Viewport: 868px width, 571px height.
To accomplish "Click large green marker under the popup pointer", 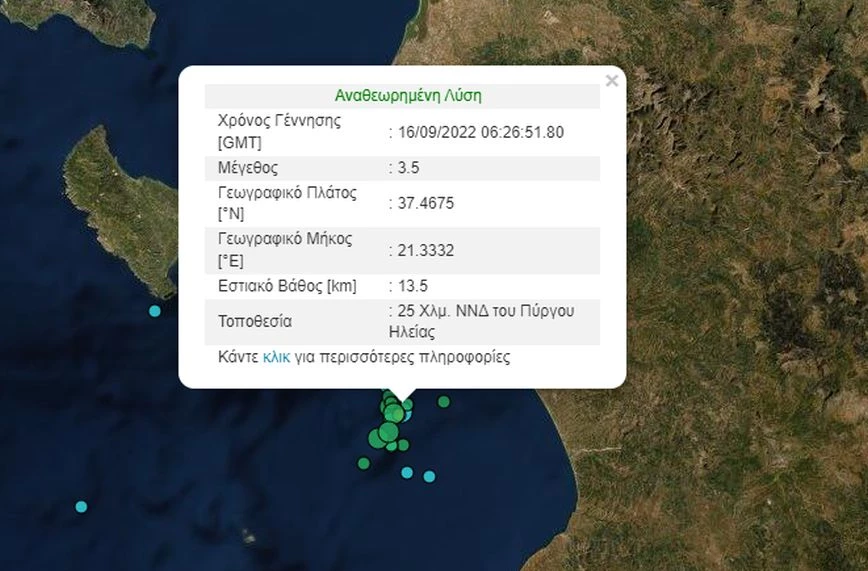I will click(x=395, y=413).
